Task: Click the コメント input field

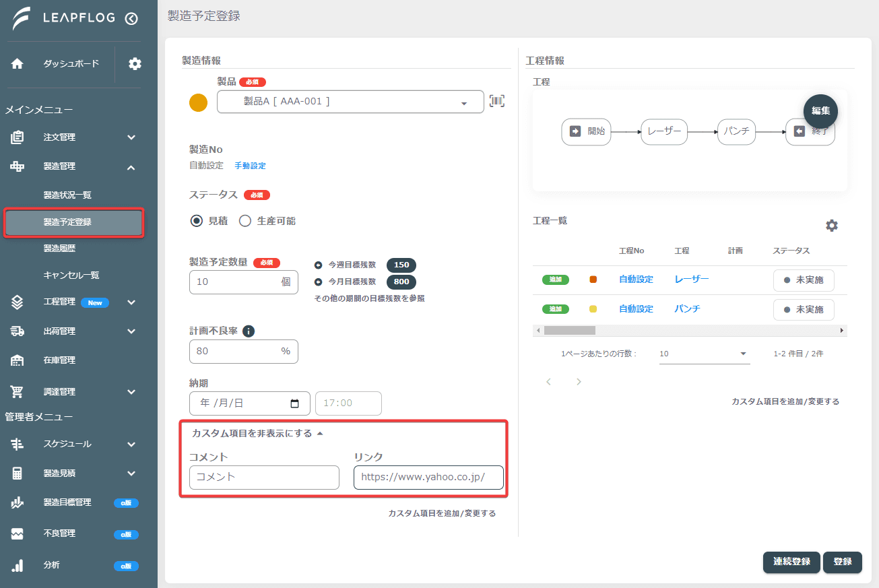Action: pyautogui.click(x=264, y=477)
